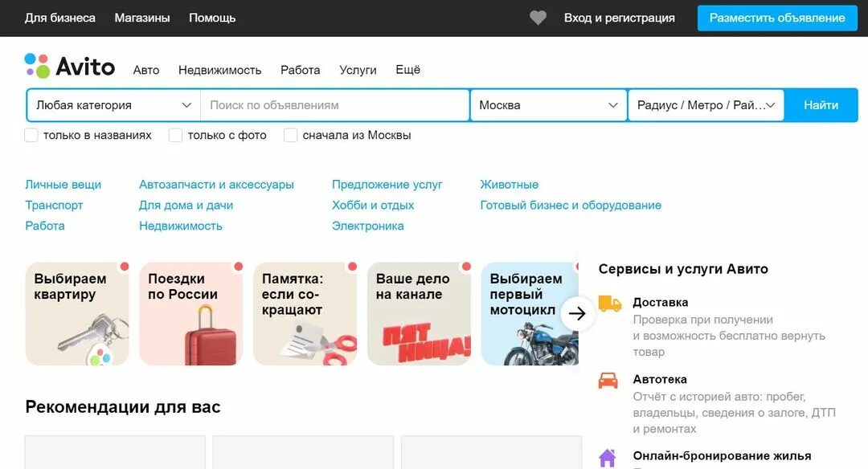868x469 pixels.
Task: Open 'Для бизнеса' in the top bar
Action: tap(59, 18)
